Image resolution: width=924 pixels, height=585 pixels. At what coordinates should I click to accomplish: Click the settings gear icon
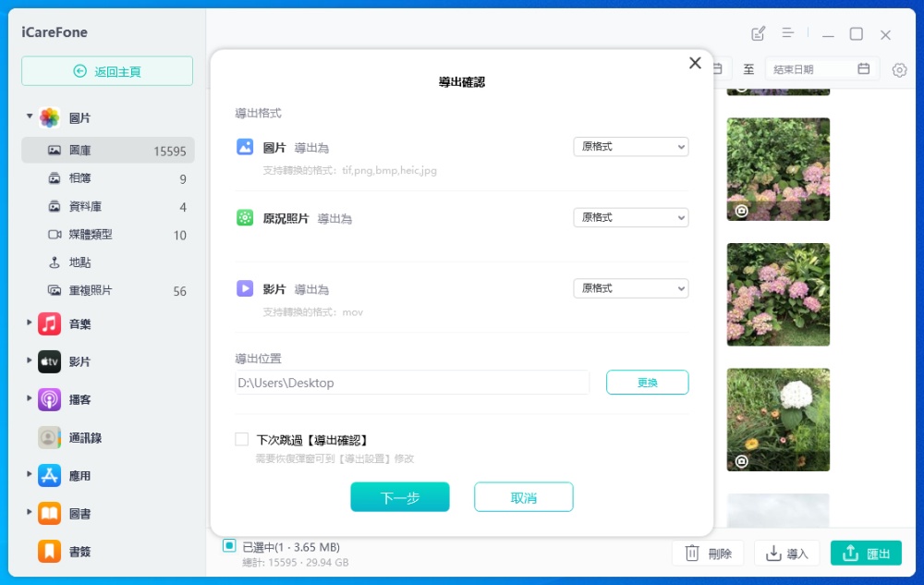click(899, 69)
